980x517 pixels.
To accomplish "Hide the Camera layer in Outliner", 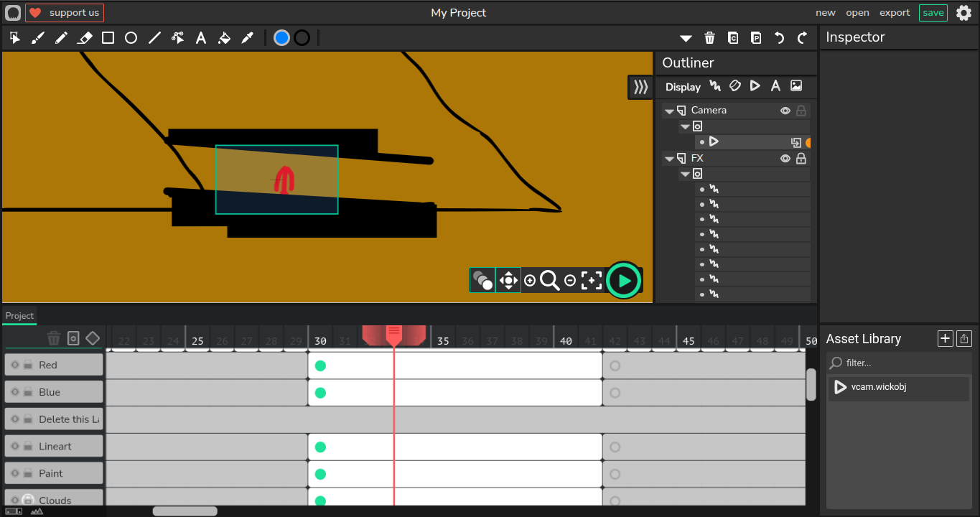I will (x=785, y=111).
